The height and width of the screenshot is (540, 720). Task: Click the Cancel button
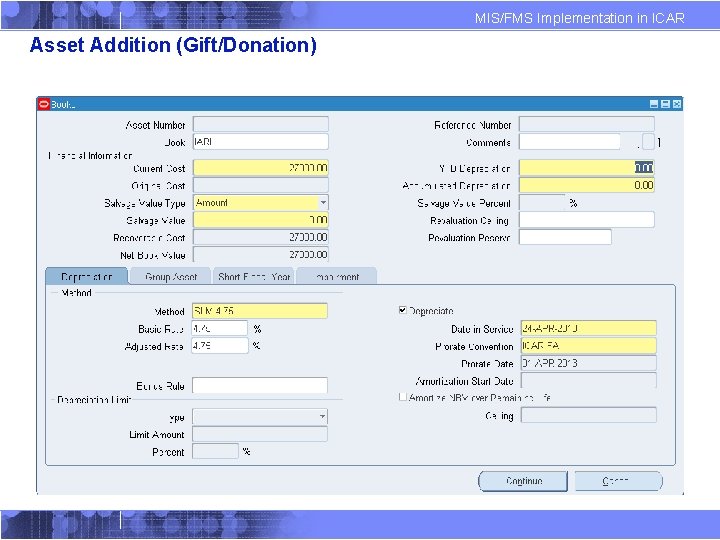(x=619, y=481)
